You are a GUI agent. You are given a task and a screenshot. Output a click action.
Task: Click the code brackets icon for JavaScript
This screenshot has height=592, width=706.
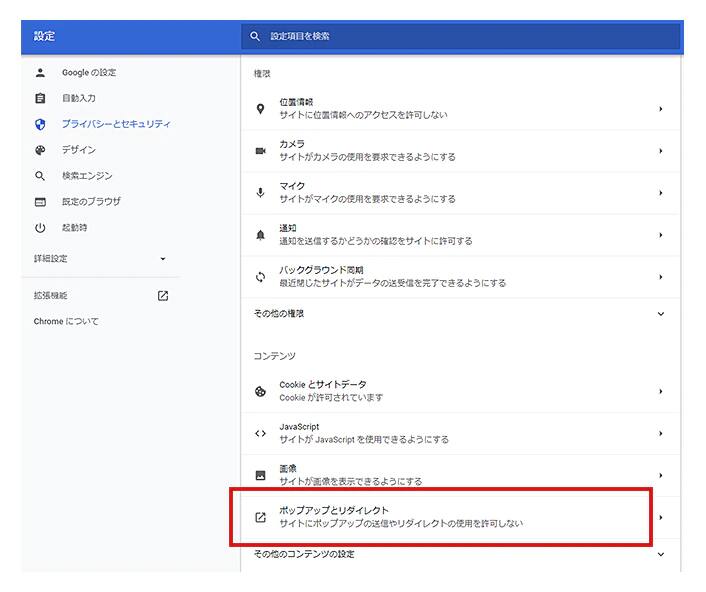pyautogui.click(x=260, y=433)
